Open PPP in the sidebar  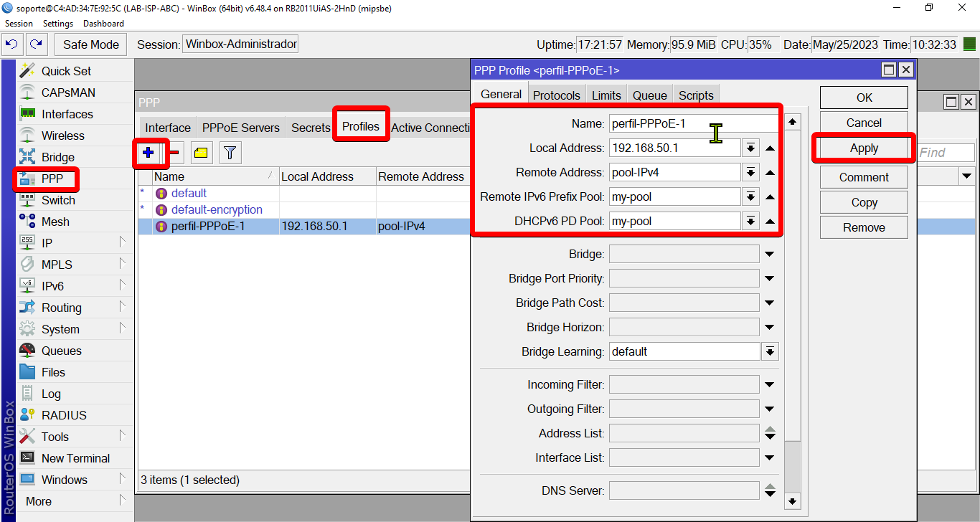(x=52, y=179)
